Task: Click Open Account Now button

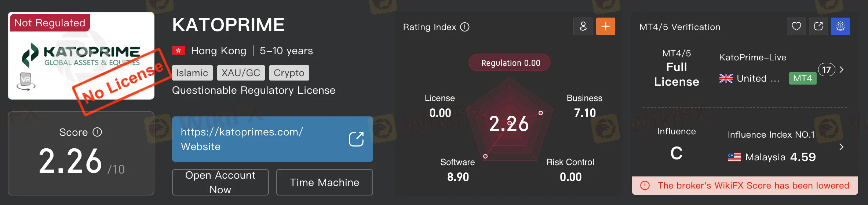Action: (x=220, y=182)
